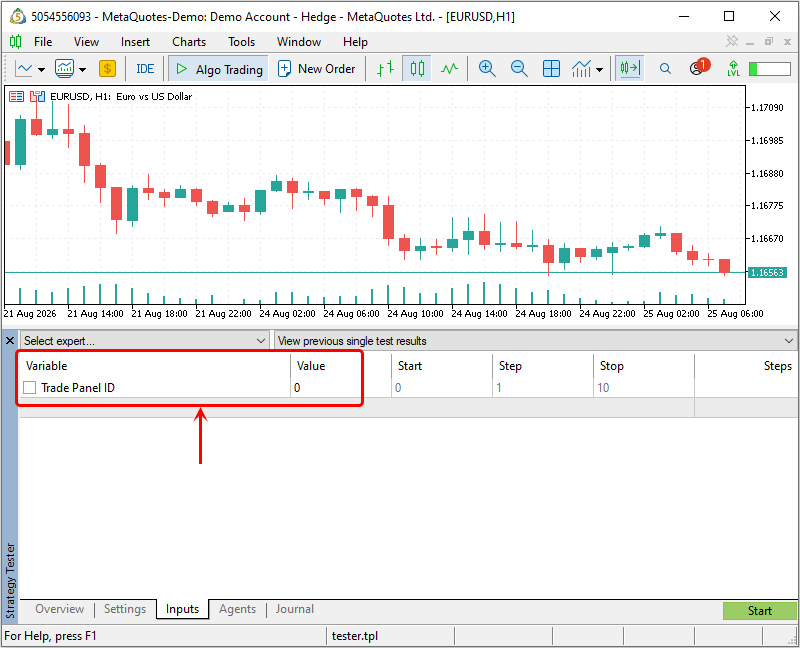Click the Step column value 1
800x648 pixels.
click(x=543, y=388)
